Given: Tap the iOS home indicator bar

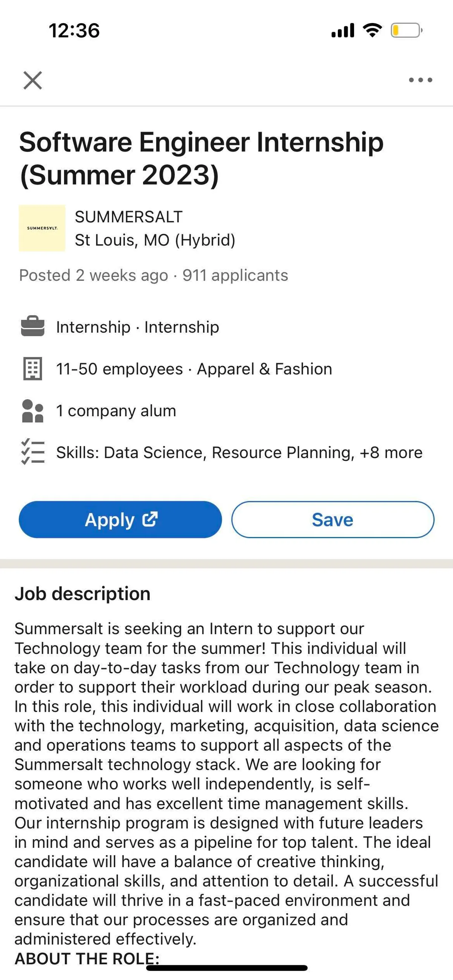Looking at the screenshot, I should click(x=226, y=968).
